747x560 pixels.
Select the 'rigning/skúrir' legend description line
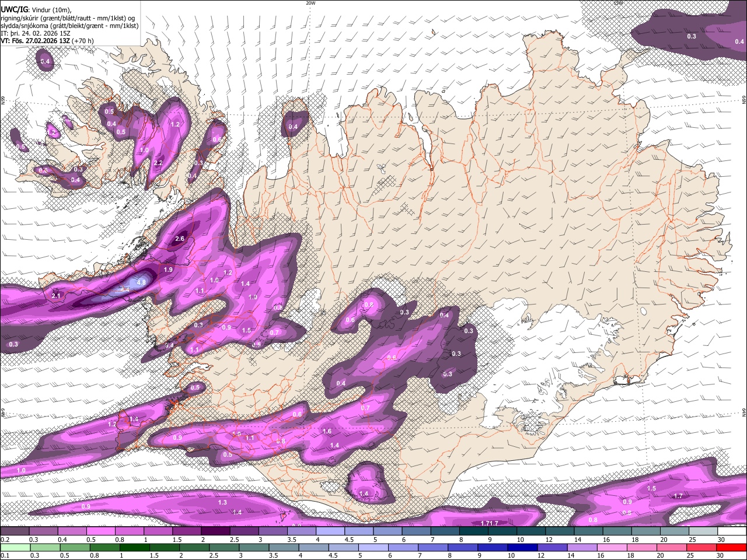[68, 17]
